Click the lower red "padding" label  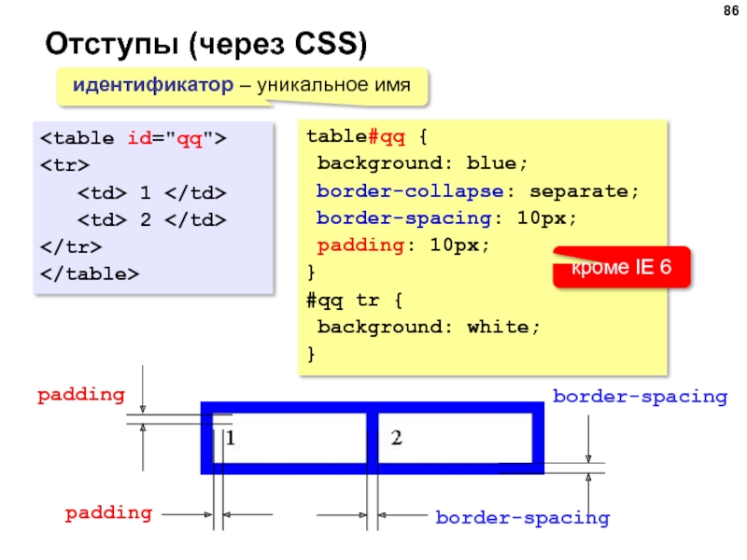(108, 513)
